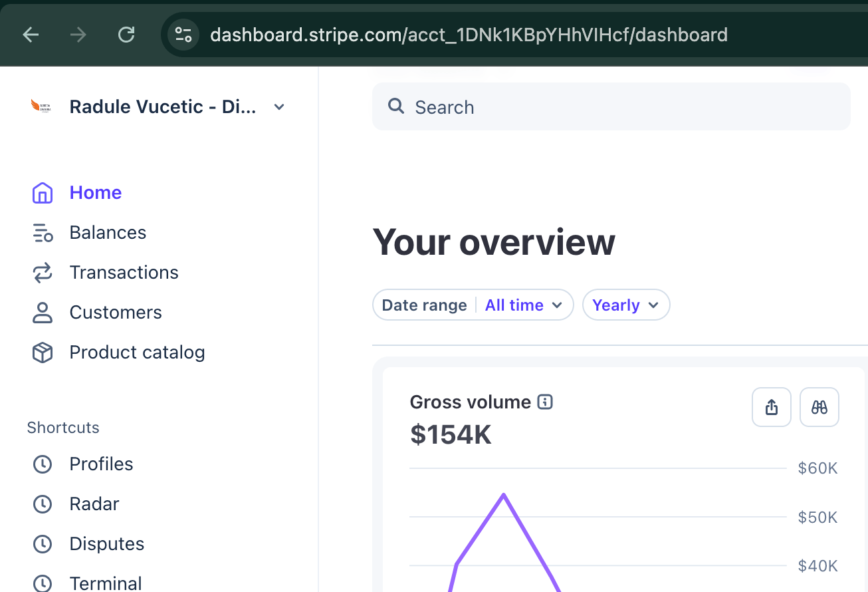Click the clock icon beside Terminal
The image size is (868, 592).
(43, 583)
